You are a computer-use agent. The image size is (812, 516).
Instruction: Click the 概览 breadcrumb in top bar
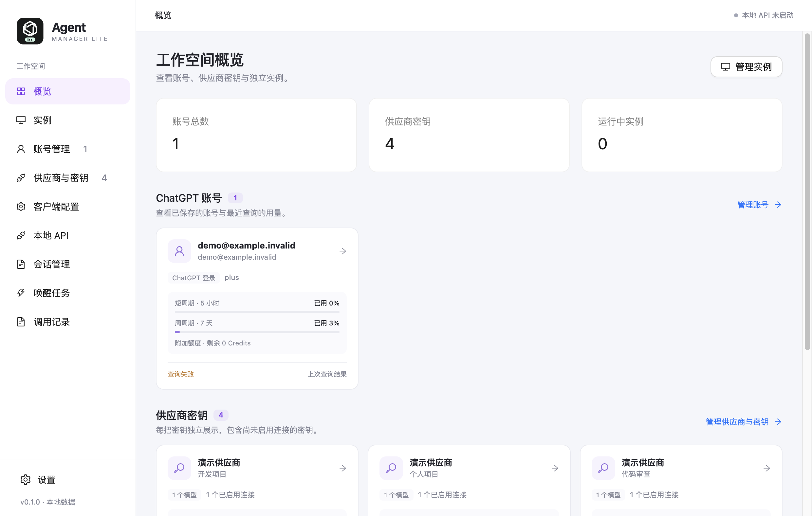(163, 15)
